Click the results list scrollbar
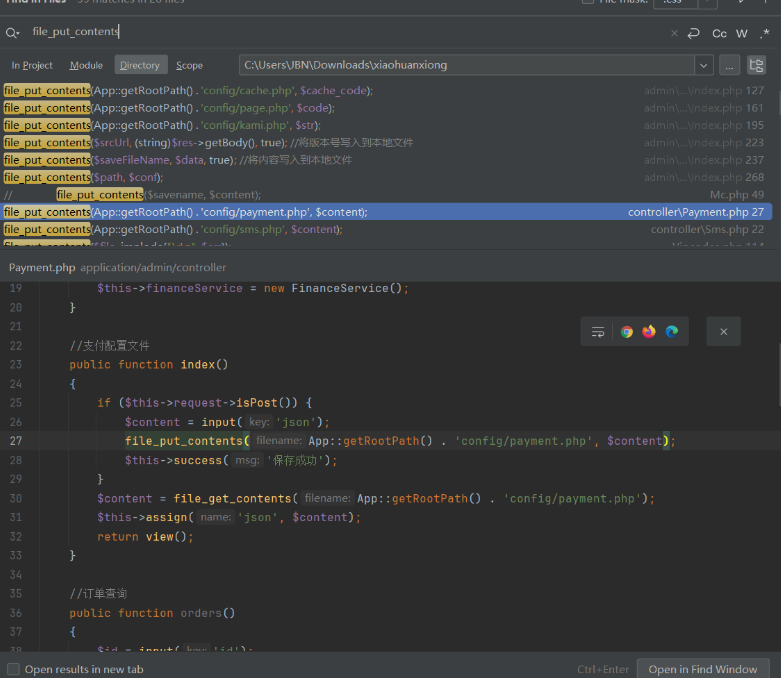The width and height of the screenshot is (781, 678). click(778, 102)
